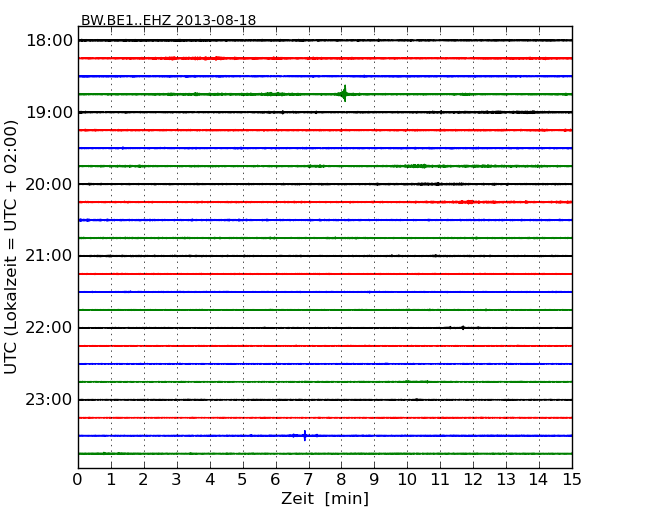
Task: Click the red disturbance on the 18:15 trace near minute 4
Action: [x=218, y=58]
